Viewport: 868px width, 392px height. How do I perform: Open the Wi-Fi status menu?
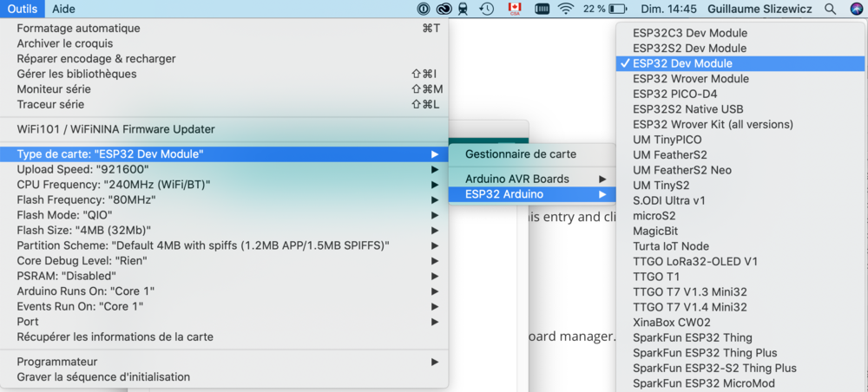pyautogui.click(x=566, y=9)
